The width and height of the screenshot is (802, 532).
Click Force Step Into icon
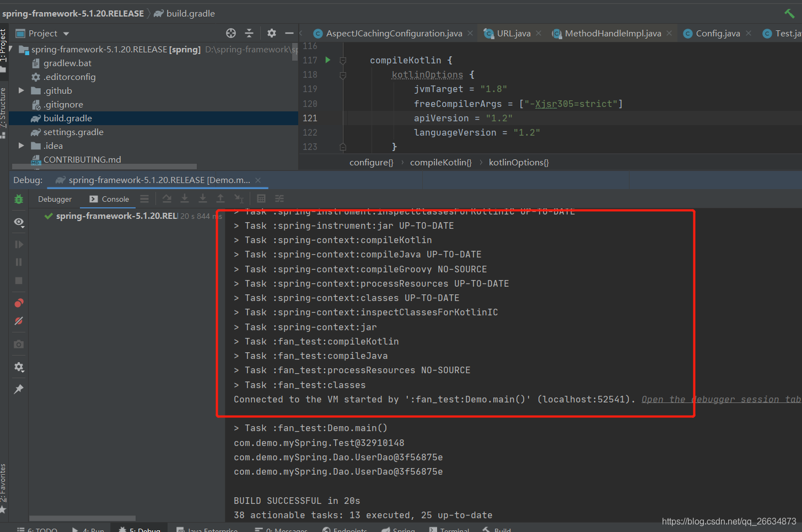[203, 198]
